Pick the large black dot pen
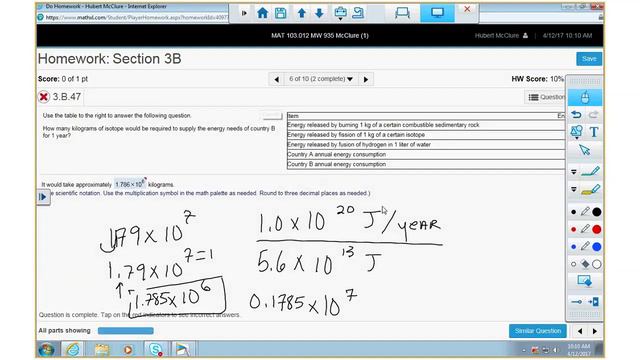 (597, 212)
